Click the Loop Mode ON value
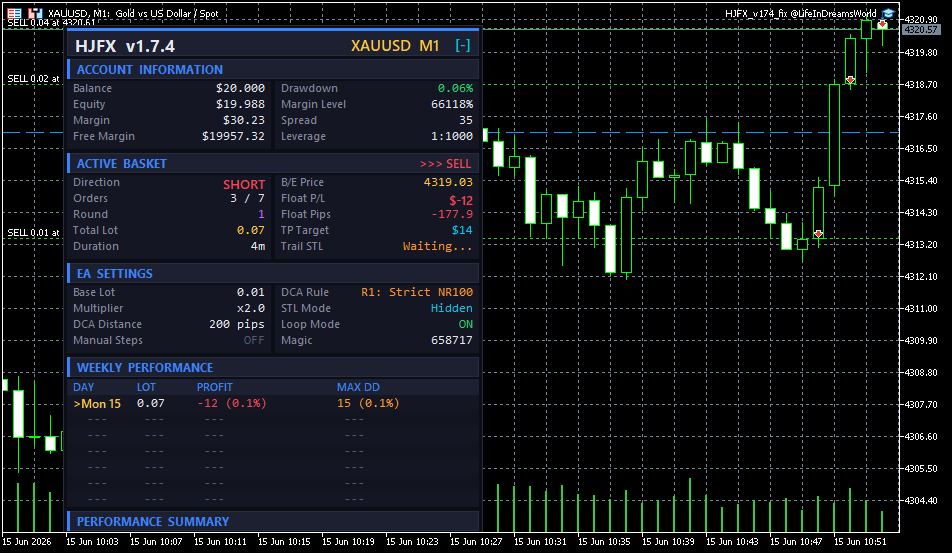Viewport: 952px width, 553px height. [466, 324]
